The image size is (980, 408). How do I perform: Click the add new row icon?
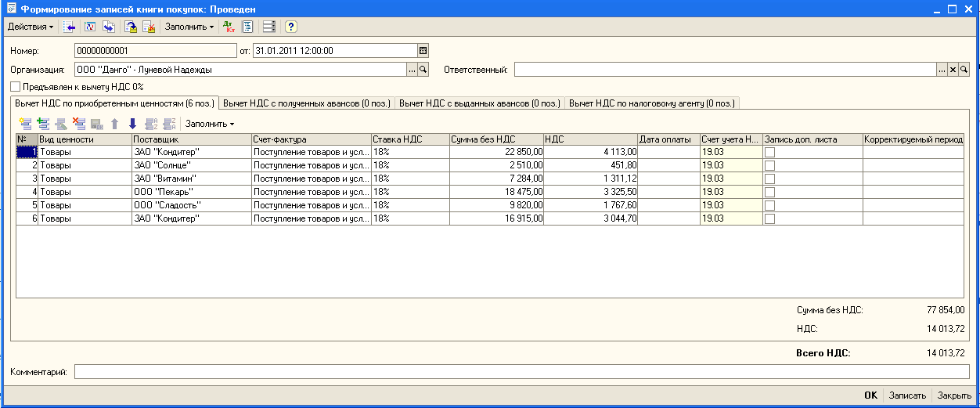(x=25, y=124)
